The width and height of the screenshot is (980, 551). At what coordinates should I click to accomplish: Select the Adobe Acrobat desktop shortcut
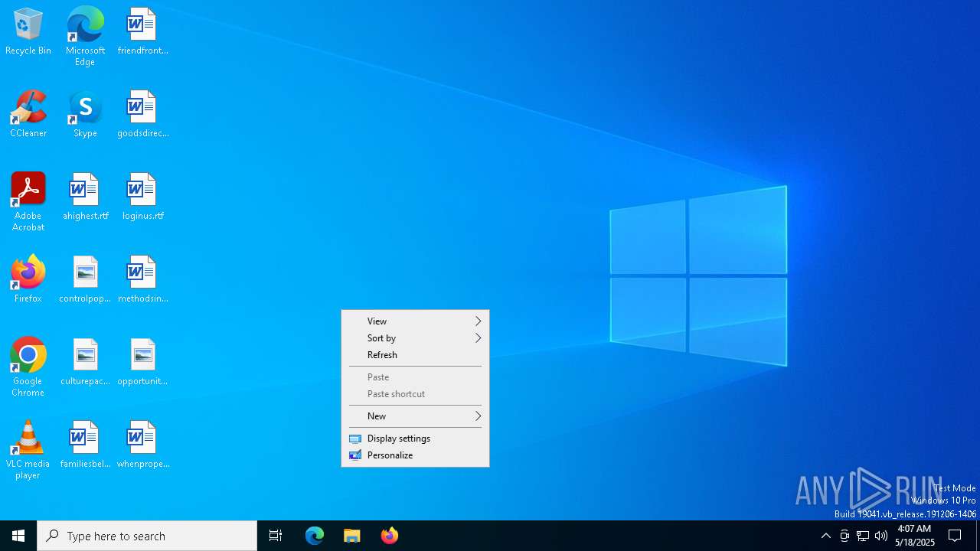28,202
